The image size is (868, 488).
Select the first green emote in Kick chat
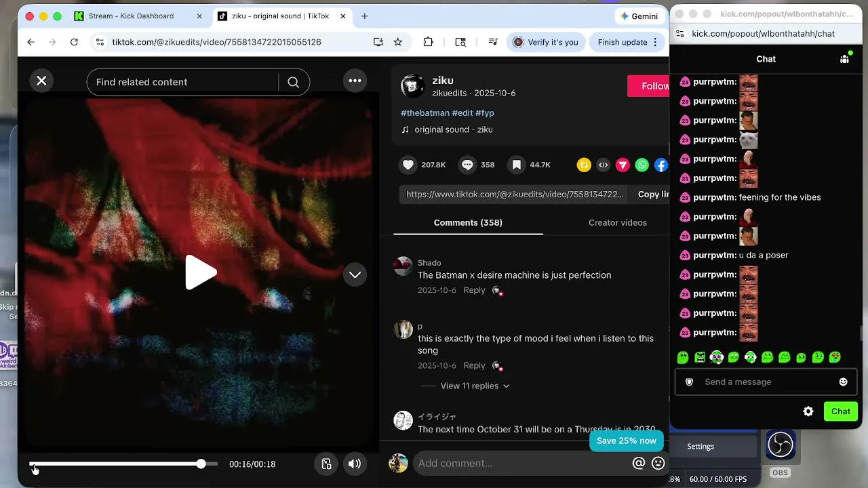click(683, 357)
